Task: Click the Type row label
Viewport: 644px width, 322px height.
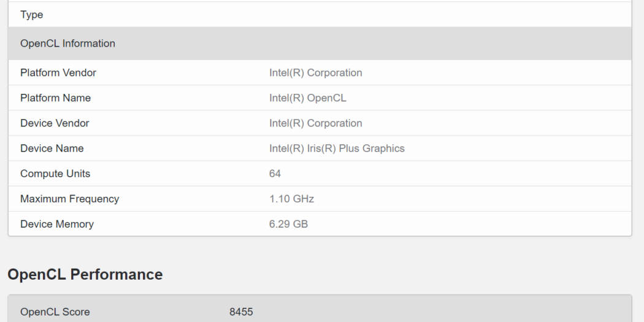Action: click(x=32, y=15)
